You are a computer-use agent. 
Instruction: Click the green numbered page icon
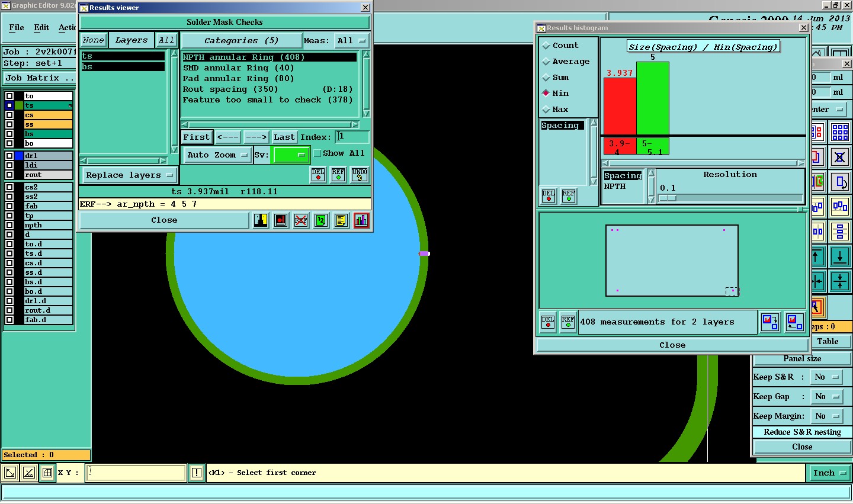(x=321, y=220)
